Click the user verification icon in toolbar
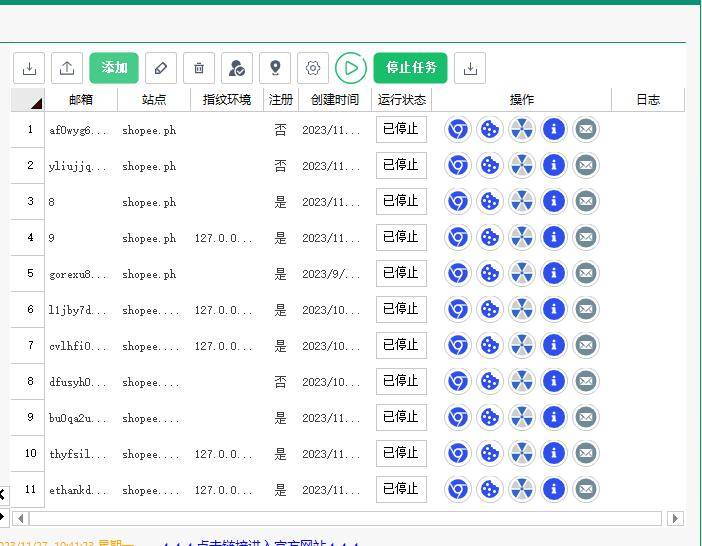The width and height of the screenshot is (702, 546). coord(237,68)
